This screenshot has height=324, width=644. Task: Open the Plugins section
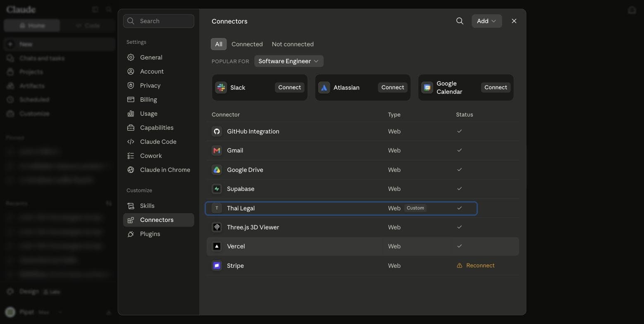point(159,234)
